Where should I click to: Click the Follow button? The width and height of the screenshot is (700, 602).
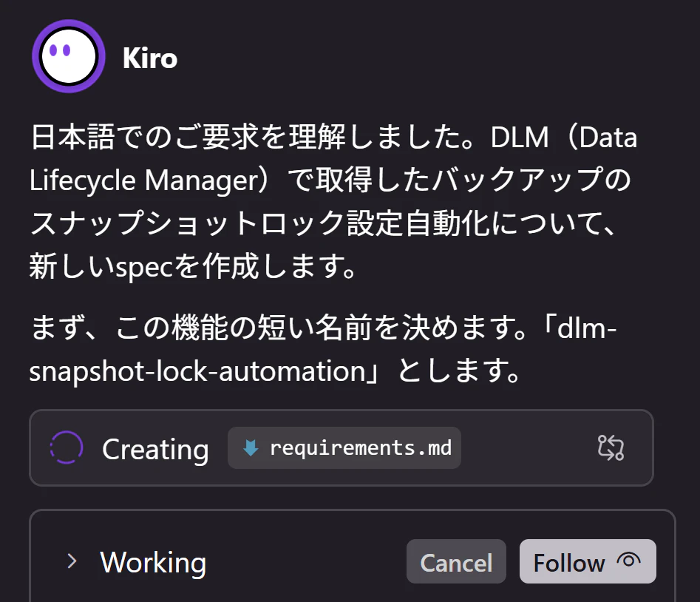588,561
